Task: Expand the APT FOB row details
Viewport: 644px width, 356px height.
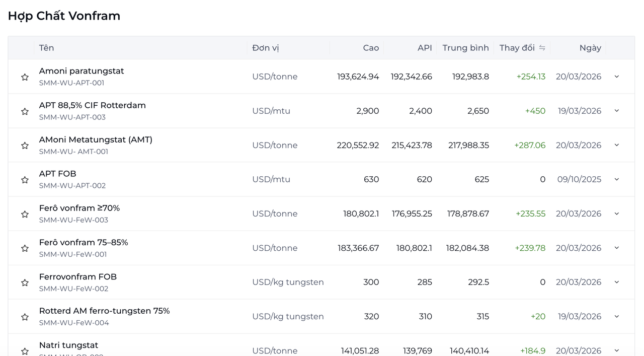Action: click(x=617, y=179)
